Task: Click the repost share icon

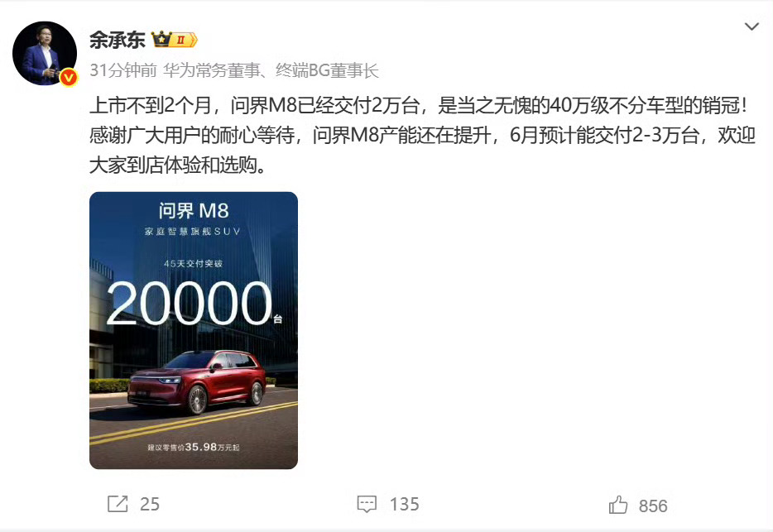Action: tap(118, 504)
